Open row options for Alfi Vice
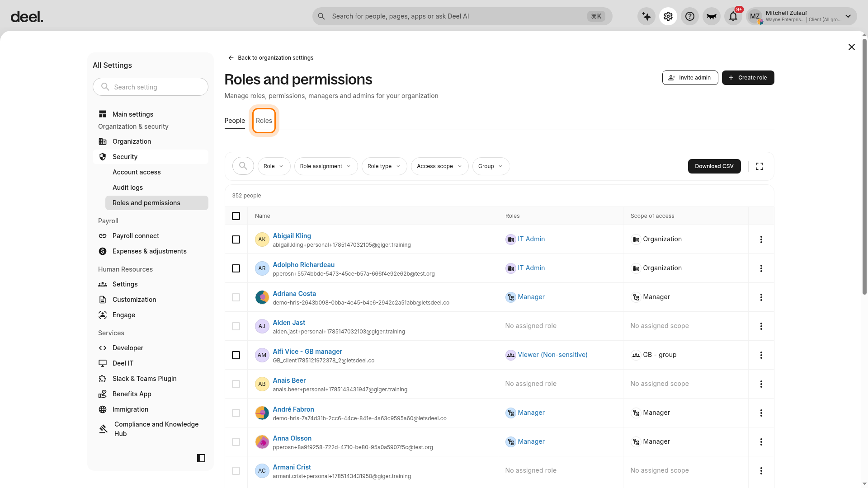868x488 pixels. click(761, 355)
